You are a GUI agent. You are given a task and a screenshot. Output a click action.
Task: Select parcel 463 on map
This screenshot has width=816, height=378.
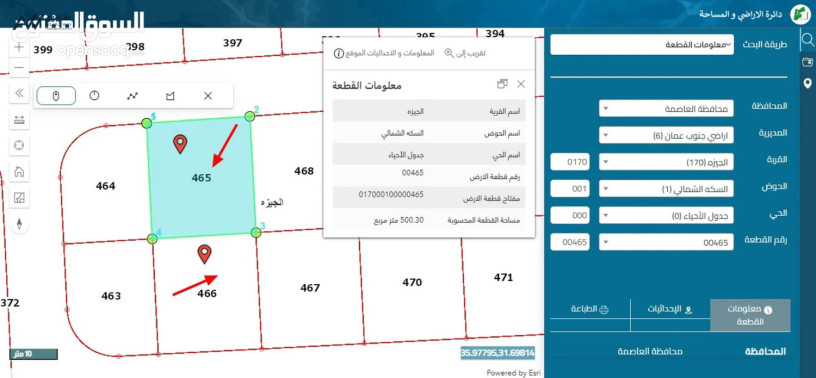pyautogui.click(x=111, y=296)
